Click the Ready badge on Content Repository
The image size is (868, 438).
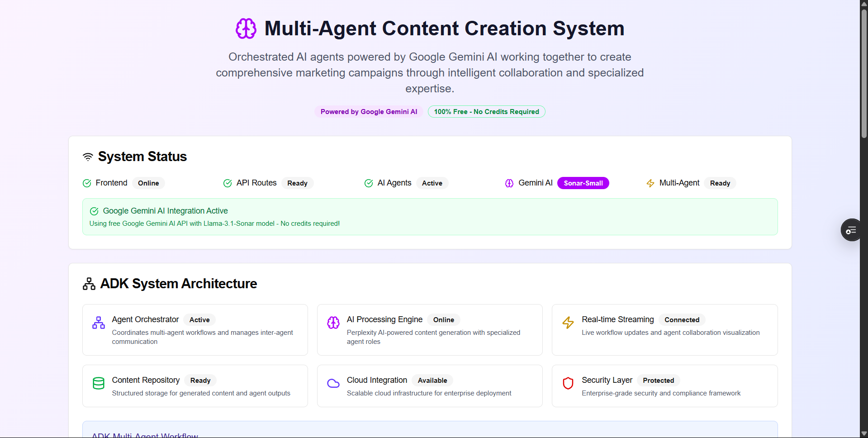pyautogui.click(x=200, y=381)
